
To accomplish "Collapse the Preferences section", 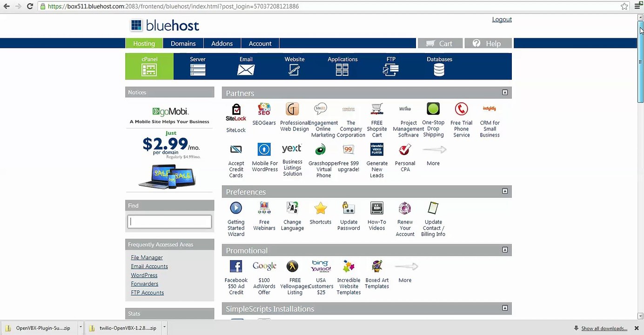I will [x=505, y=191].
